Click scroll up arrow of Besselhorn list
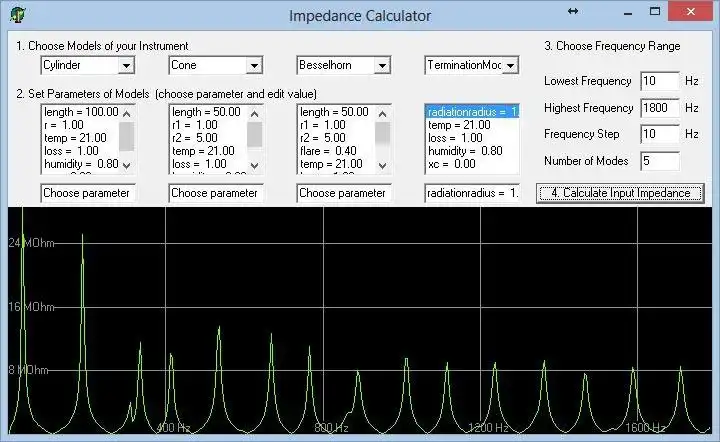The image size is (720, 442). 382,113
